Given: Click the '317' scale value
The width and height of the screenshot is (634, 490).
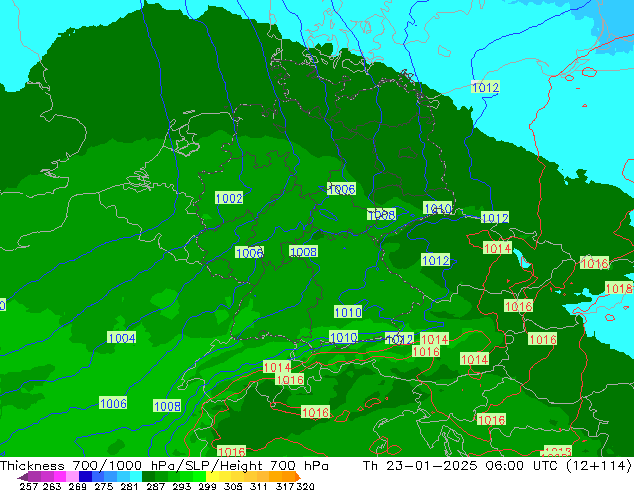Looking at the screenshot, I should click(x=285, y=486).
